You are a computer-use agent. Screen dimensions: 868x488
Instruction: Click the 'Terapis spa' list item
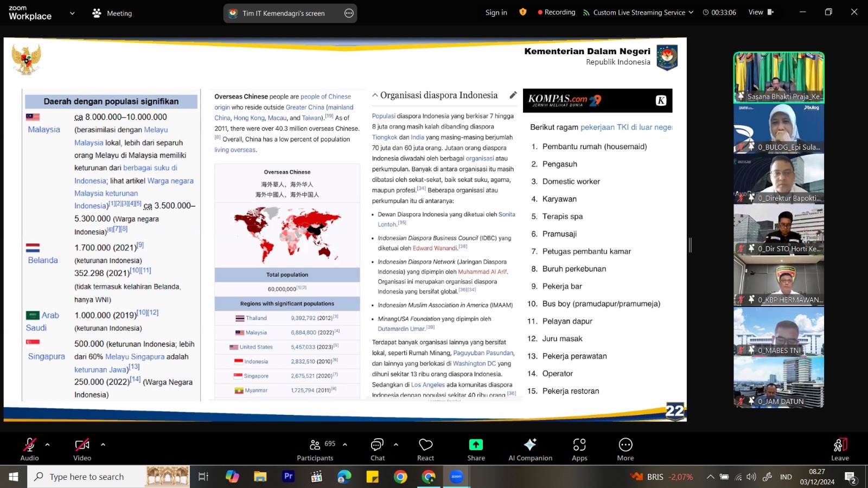[x=563, y=216]
